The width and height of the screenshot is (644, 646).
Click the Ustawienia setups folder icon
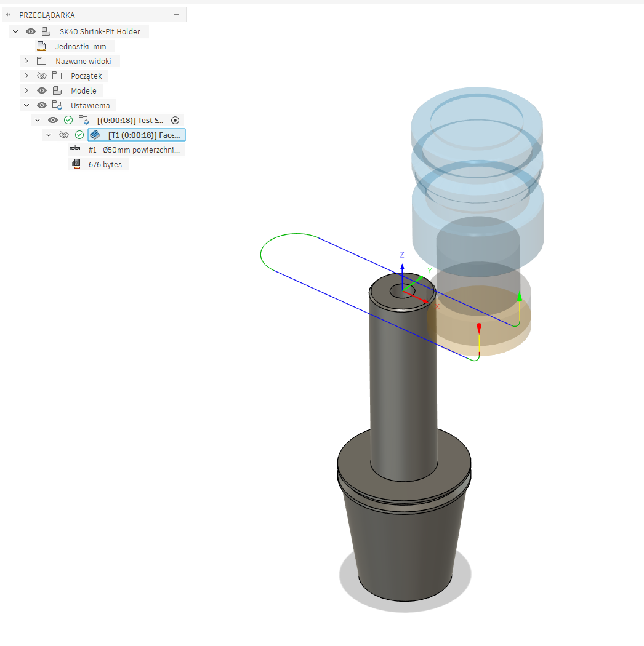57,105
